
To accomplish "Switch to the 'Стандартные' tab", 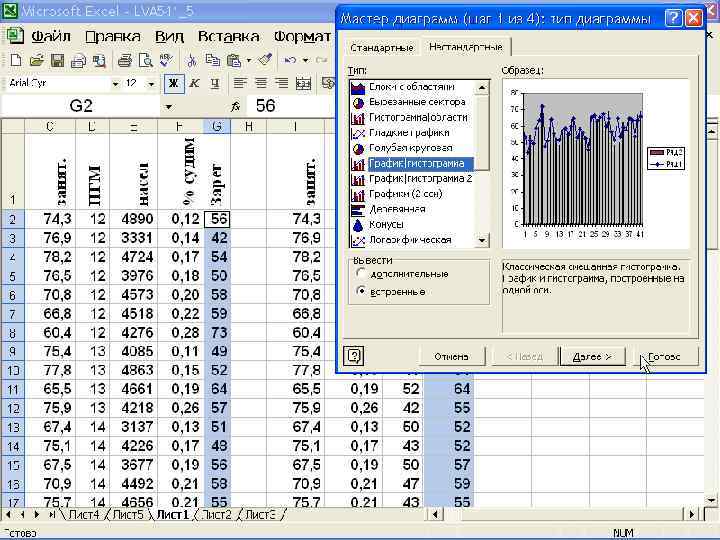I will pyautogui.click(x=381, y=47).
